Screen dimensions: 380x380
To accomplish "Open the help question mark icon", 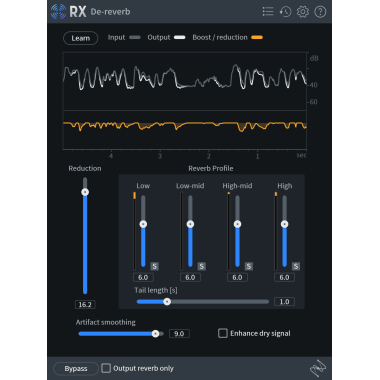I will point(320,12).
